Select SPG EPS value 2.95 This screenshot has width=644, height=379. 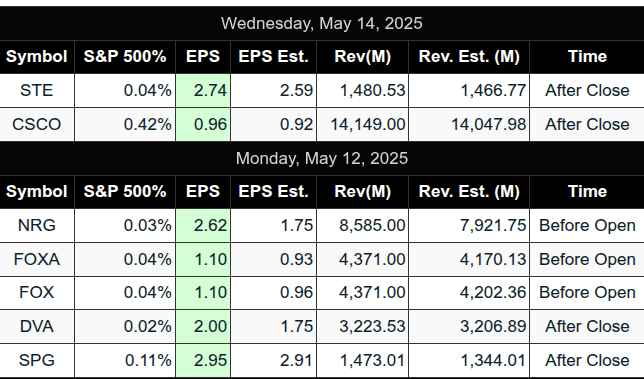pyautogui.click(x=203, y=361)
